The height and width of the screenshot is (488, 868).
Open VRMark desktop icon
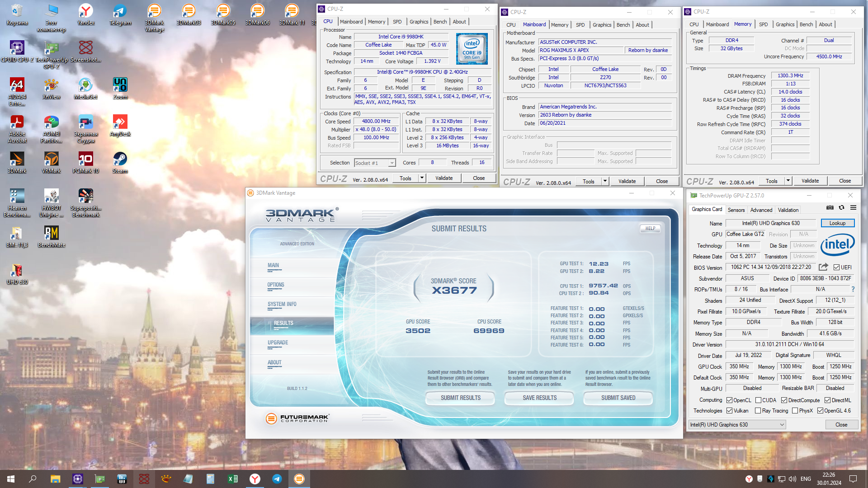[x=52, y=162]
